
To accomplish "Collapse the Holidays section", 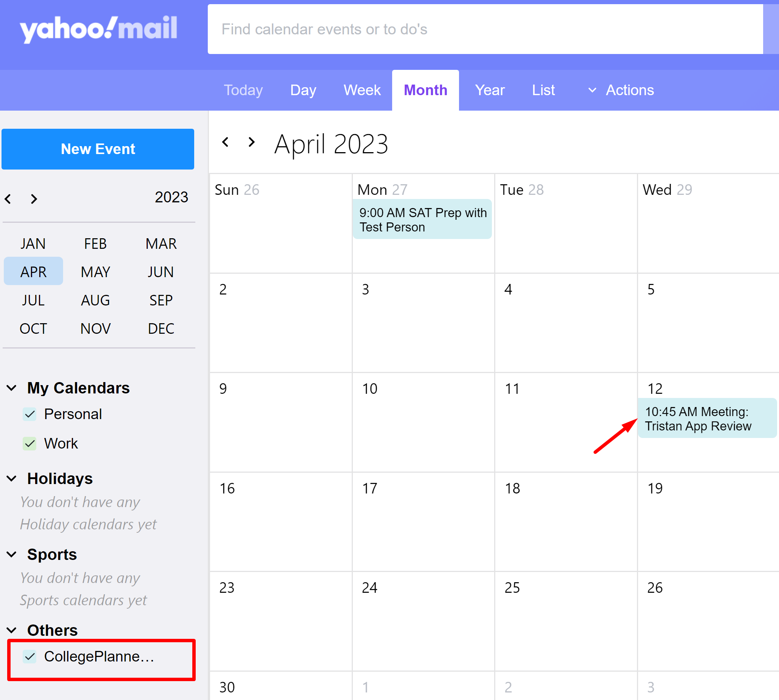I will click(12, 479).
